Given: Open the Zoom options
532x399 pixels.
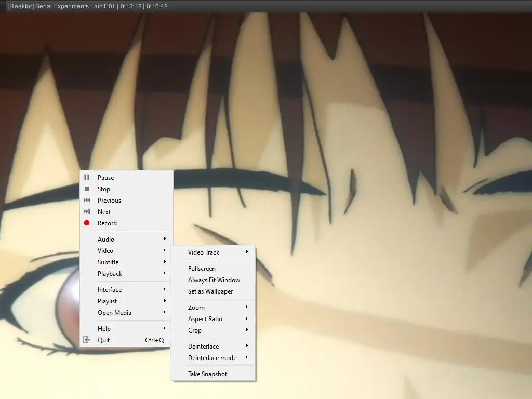Looking at the screenshot, I should 212,308.
